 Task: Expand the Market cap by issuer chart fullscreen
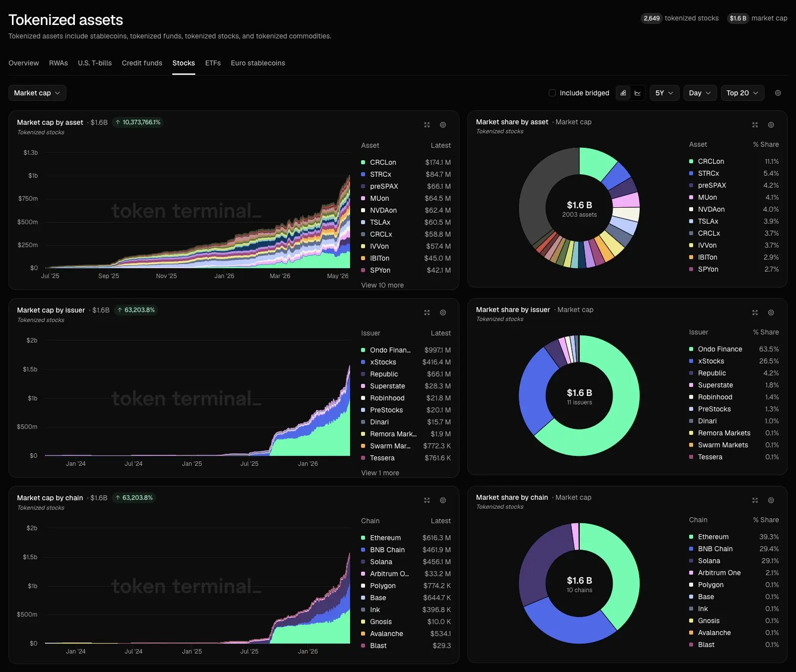pyautogui.click(x=427, y=313)
